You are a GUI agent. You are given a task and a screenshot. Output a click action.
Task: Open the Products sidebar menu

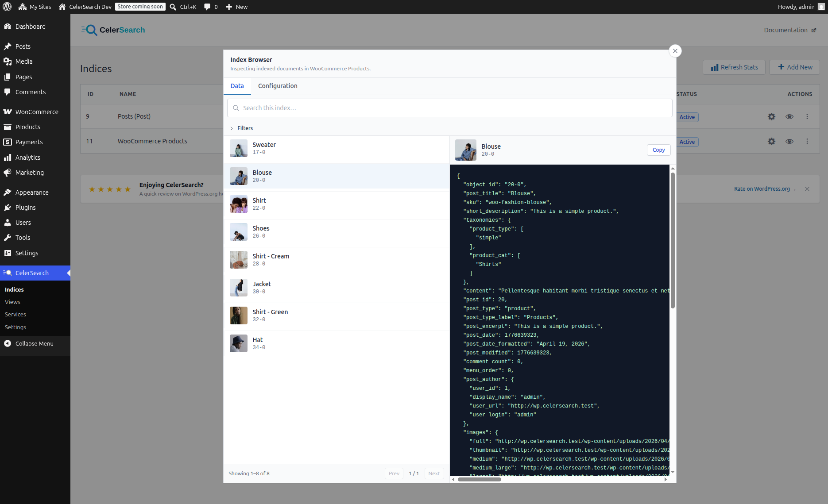coord(35,127)
